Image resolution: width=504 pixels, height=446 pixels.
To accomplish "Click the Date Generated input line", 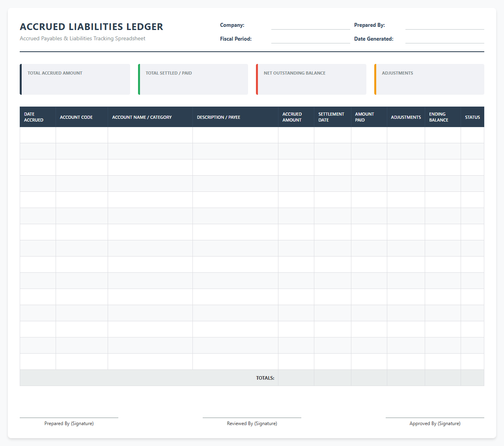I will 445,39.
